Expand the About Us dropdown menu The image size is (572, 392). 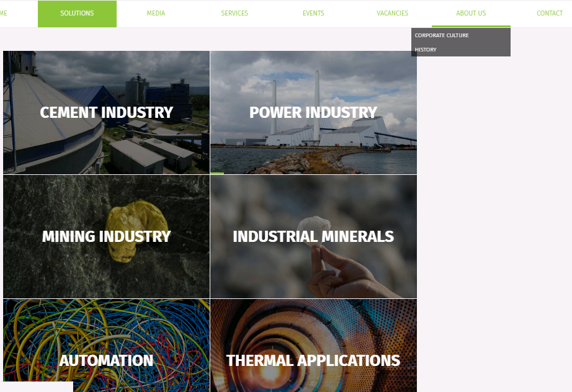471,14
